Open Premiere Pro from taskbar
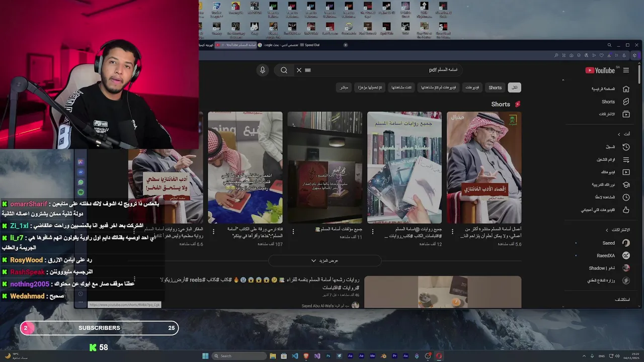 click(394, 356)
